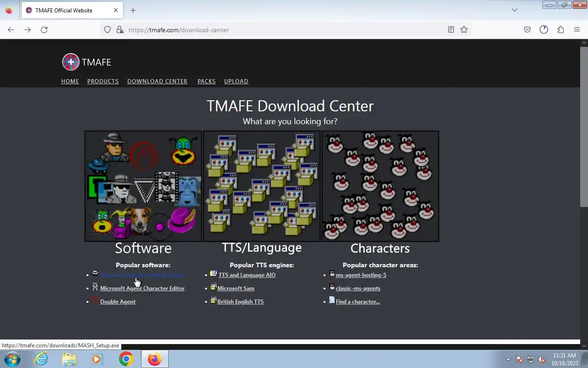Click the page vertical scrollbar thumb
Screen dimensions: 588x368
click(x=584, y=126)
